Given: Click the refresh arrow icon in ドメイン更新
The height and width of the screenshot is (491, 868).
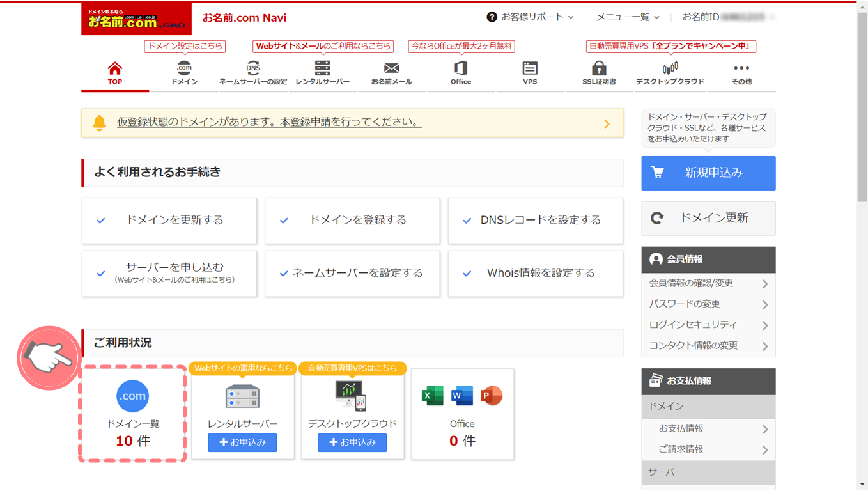Looking at the screenshot, I should coord(657,218).
